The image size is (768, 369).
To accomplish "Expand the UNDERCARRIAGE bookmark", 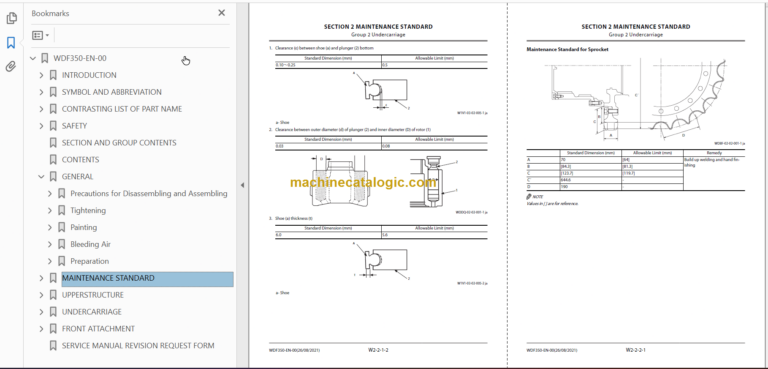I will 41,312.
